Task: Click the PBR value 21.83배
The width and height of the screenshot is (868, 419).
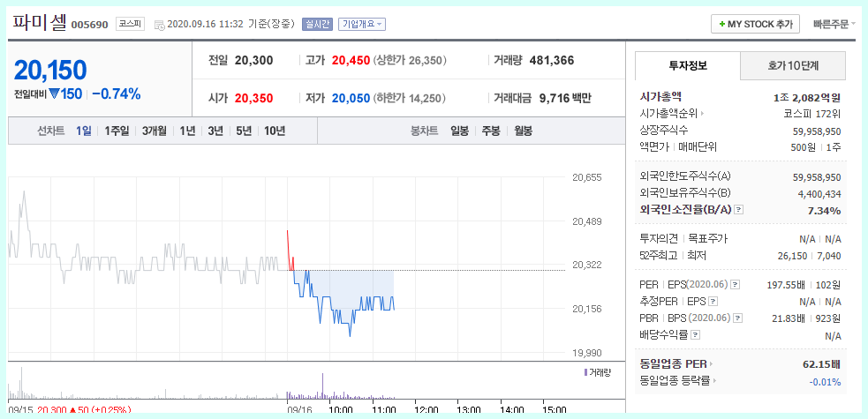Action: click(x=790, y=318)
